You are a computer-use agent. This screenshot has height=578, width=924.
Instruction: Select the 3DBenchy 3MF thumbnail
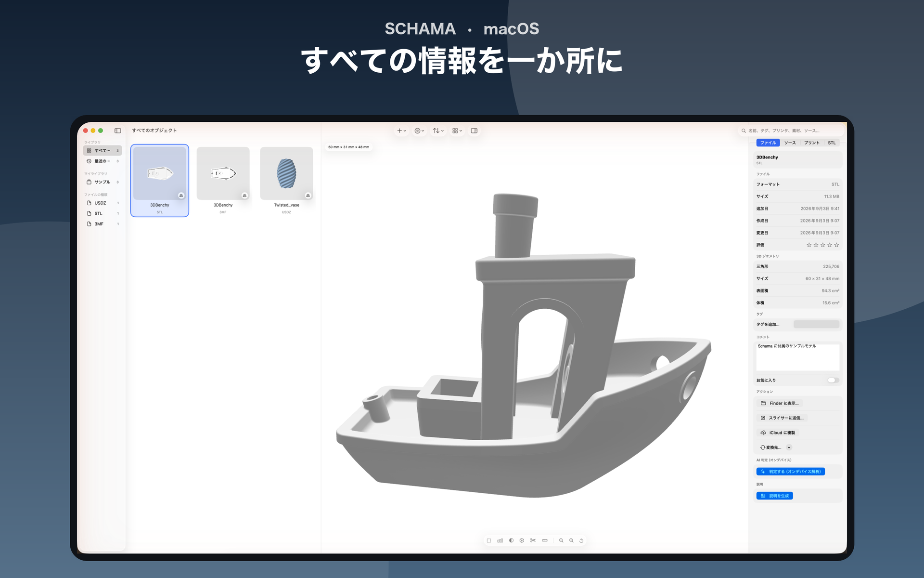(223, 173)
